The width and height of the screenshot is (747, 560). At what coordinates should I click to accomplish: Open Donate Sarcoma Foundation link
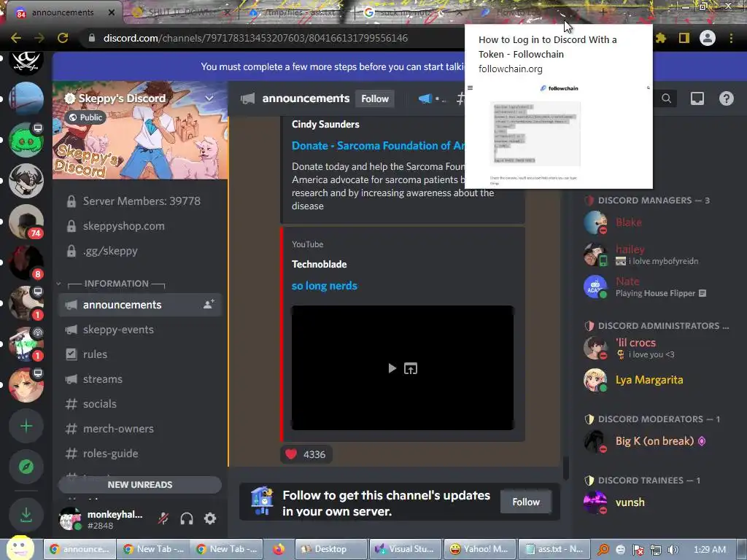click(378, 146)
